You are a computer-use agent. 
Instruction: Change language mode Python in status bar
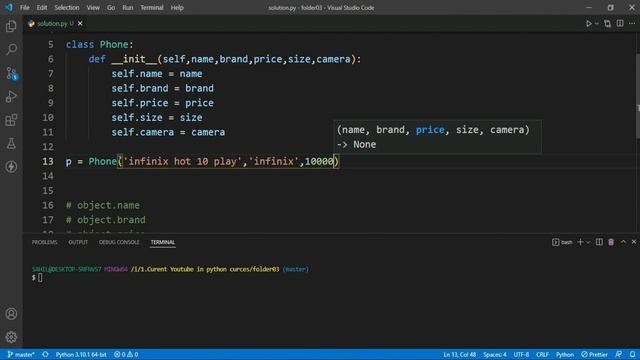[564, 354]
